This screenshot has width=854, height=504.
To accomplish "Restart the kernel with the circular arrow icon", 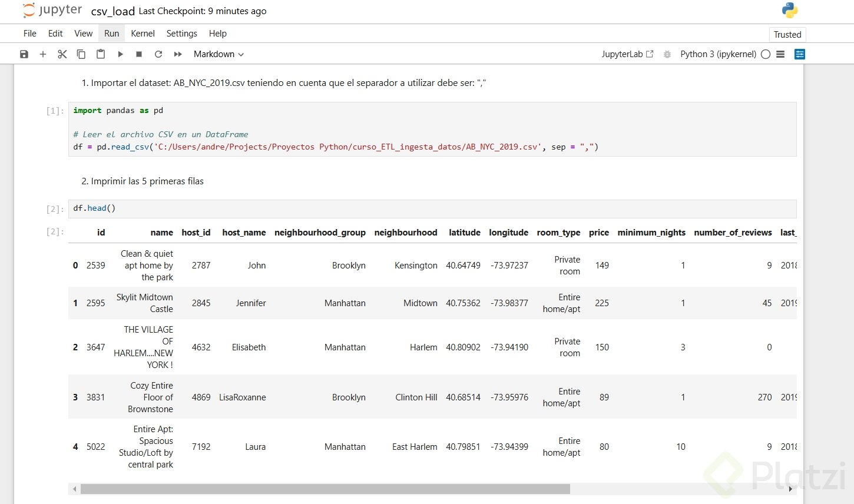I will (158, 54).
